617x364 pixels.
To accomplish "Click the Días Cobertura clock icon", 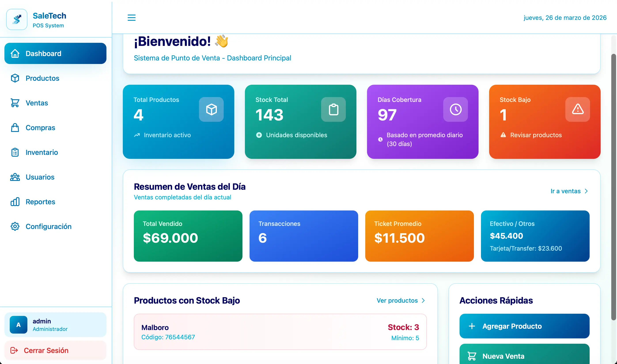I will pos(455,110).
